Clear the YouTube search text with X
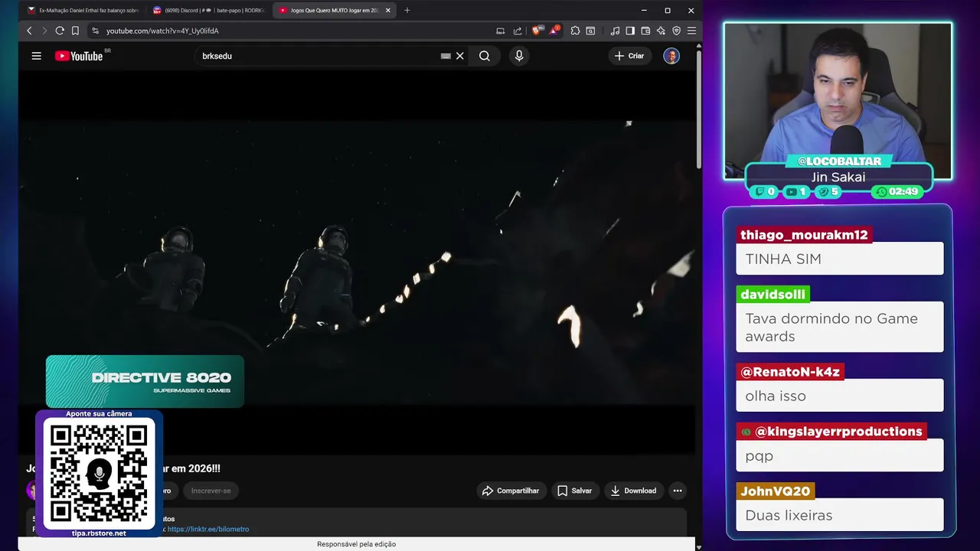Screen dimensions: 980x551 pos(460,56)
